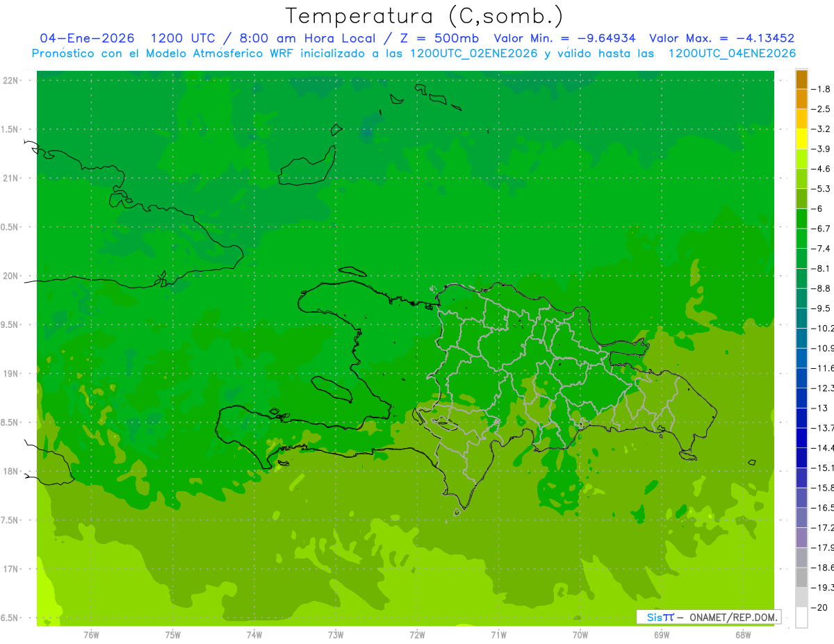Click legend value "-8.8"

coord(821,288)
